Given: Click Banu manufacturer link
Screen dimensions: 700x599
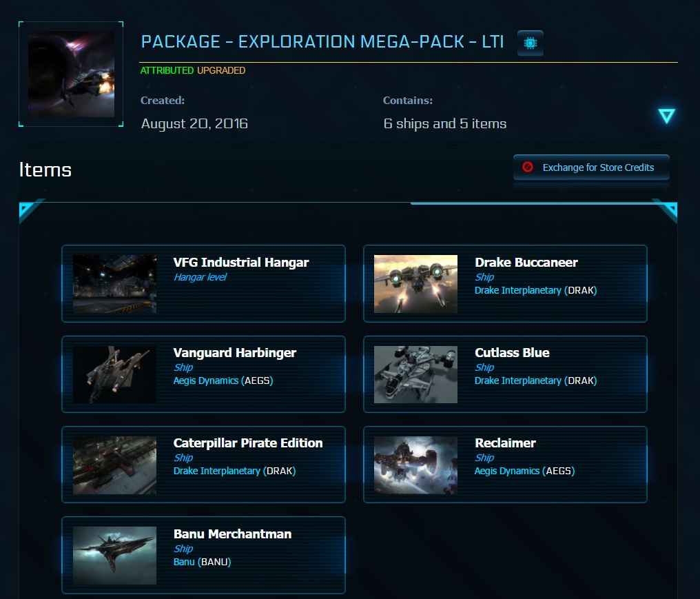Looking at the screenshot, I should pyautogui.click(x=184, y=562).
